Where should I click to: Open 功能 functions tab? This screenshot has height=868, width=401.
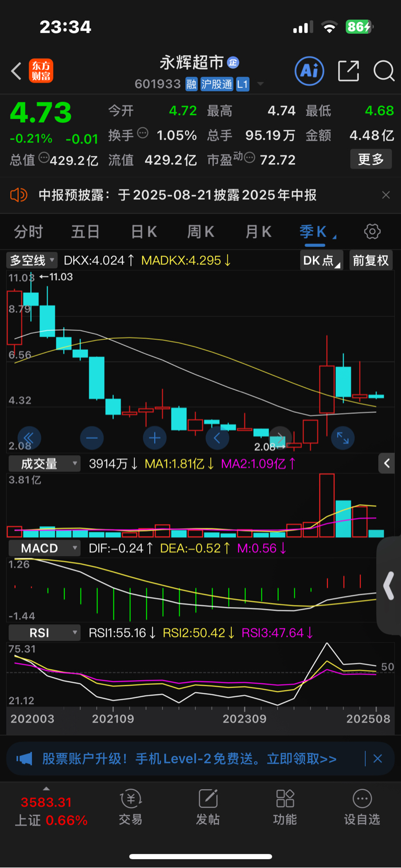[285, 807]
